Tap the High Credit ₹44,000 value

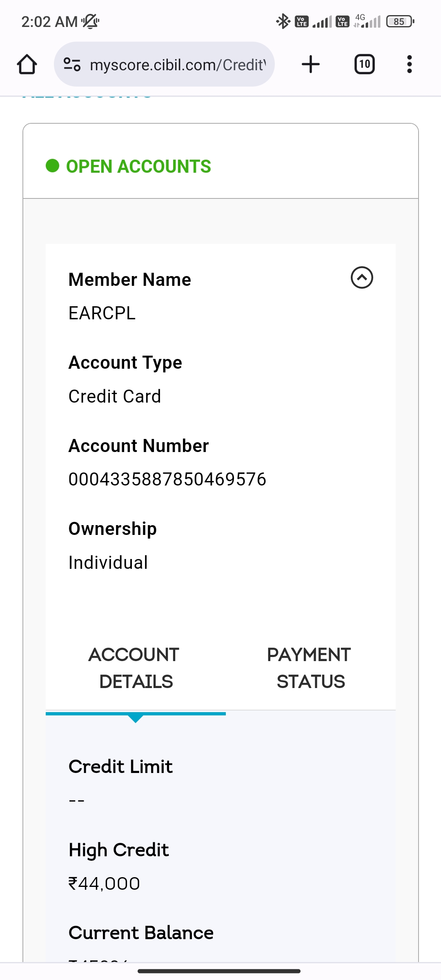105,884
